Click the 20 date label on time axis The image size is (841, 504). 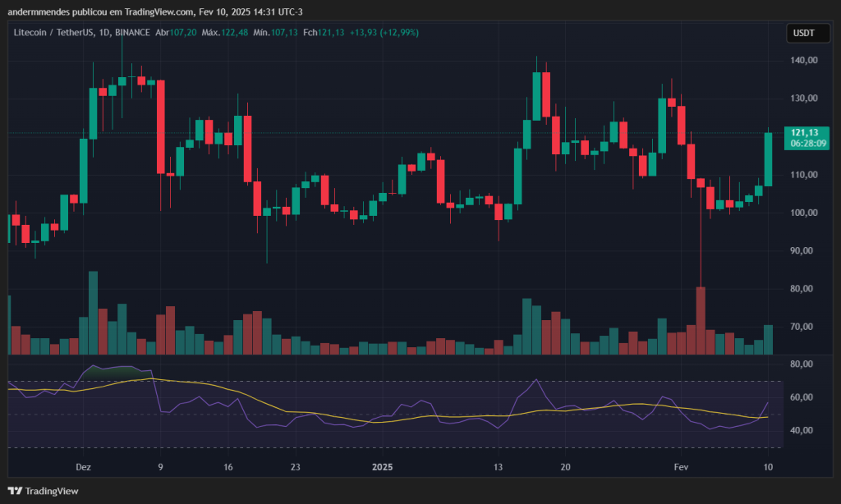pos(565,467)
